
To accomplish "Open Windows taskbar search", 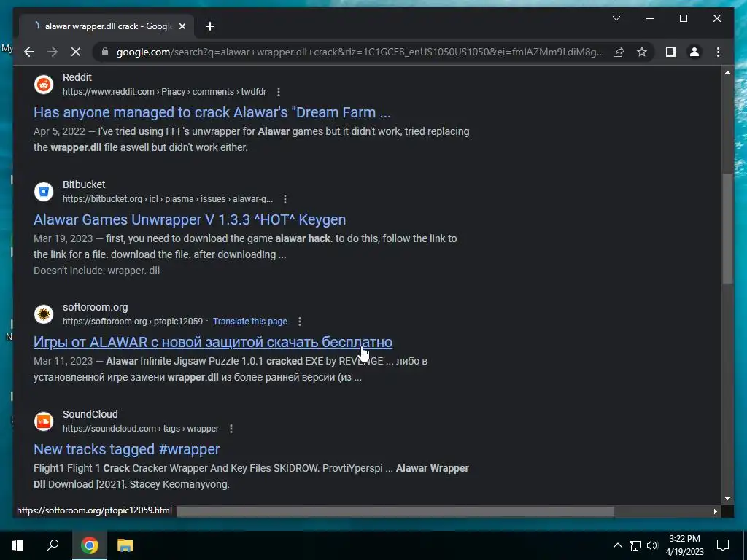I will click(x=53, y=545).
